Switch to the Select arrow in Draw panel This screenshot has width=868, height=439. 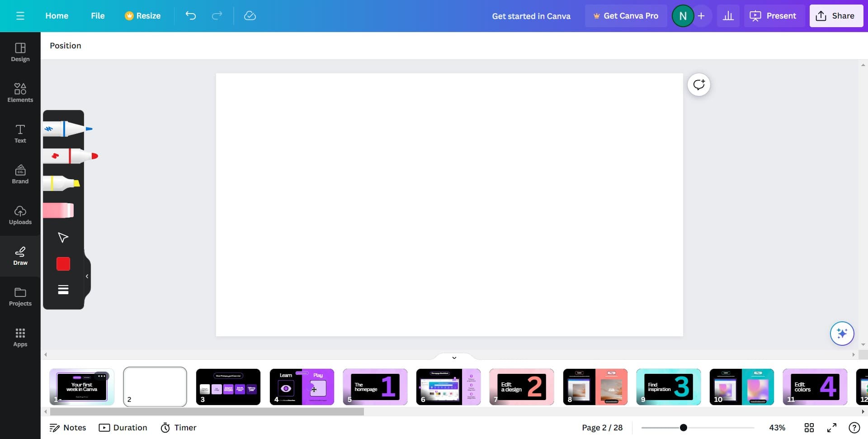pos(63,237)
